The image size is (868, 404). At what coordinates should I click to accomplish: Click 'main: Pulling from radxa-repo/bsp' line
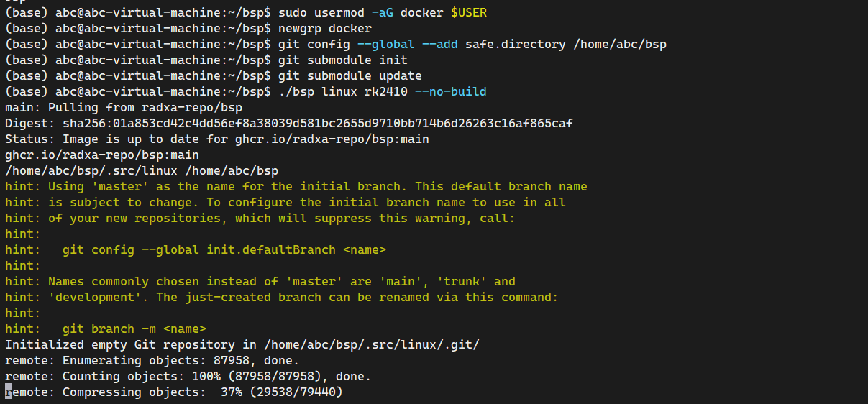pos(124,107)
